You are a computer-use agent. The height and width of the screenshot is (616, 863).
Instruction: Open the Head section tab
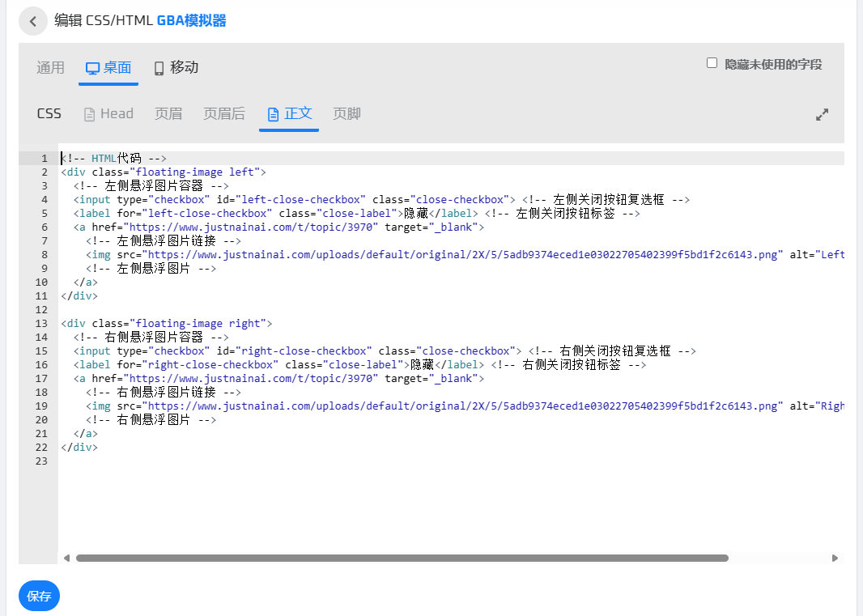(108, 114)
